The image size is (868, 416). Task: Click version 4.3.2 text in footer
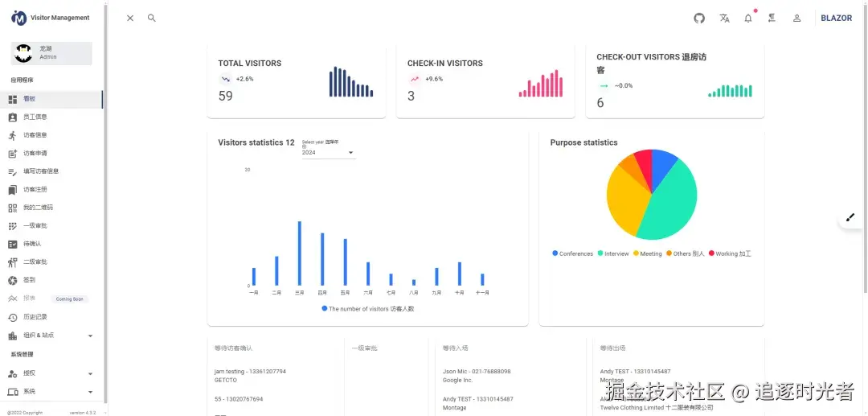coord(83,413)
